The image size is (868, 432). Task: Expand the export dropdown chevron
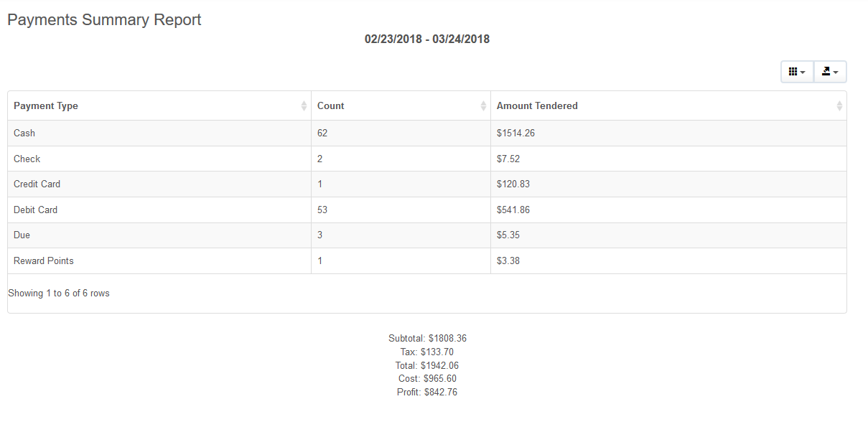[837, 71]
